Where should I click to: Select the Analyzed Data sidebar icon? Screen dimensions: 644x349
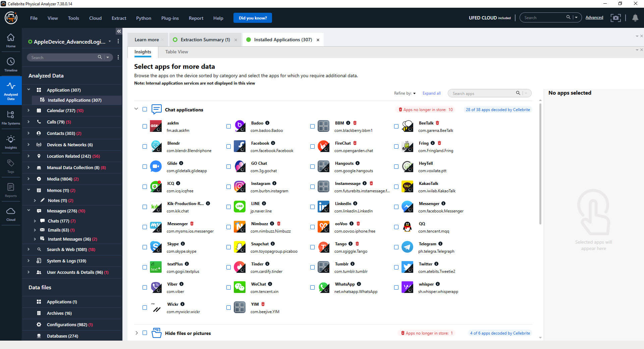tap(11, 91)
